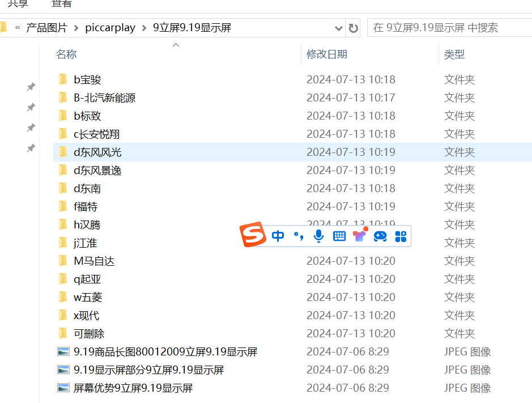This screenshot has width=532, height=403.
Task: Select folder icon of f福特
Action: (x=63, y=206)
